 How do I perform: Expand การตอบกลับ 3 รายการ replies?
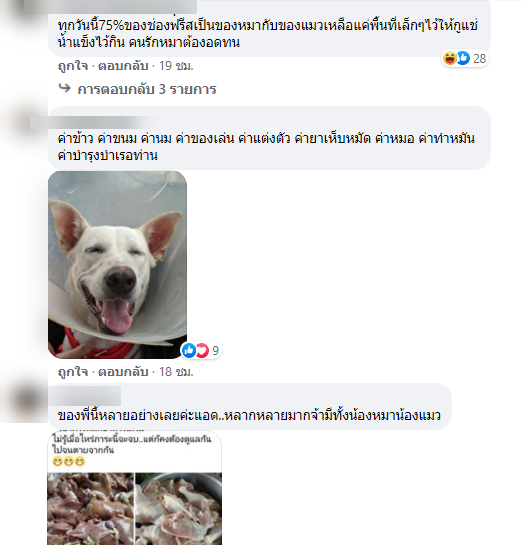(147, 89)
